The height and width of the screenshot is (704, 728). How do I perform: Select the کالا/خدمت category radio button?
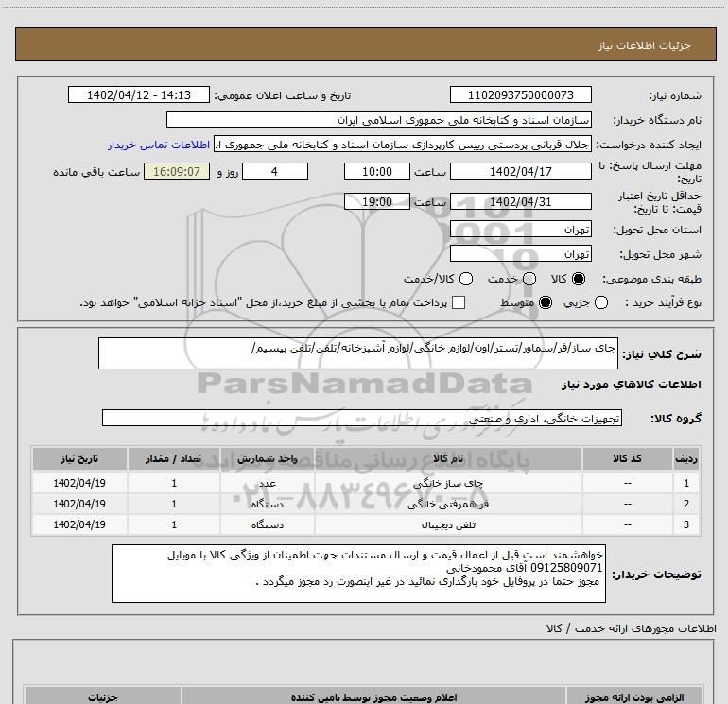click(466, 279)
